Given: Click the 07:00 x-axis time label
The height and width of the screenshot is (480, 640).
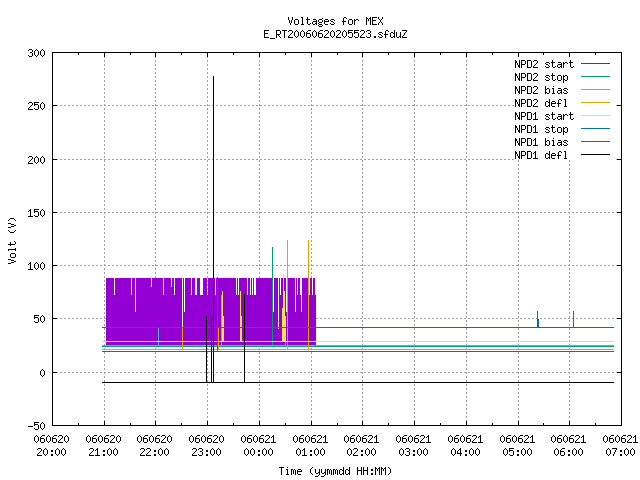Looking at the screenshot, I should click(620, 452).
